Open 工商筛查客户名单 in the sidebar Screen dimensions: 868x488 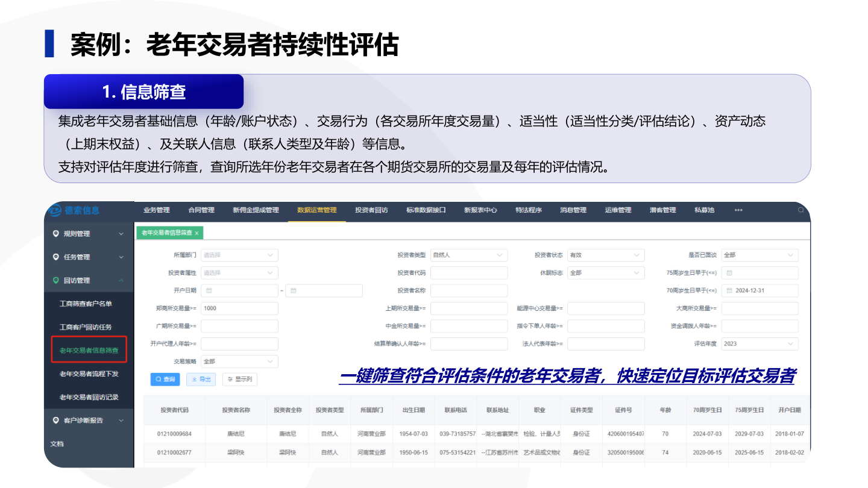point(86,304)
